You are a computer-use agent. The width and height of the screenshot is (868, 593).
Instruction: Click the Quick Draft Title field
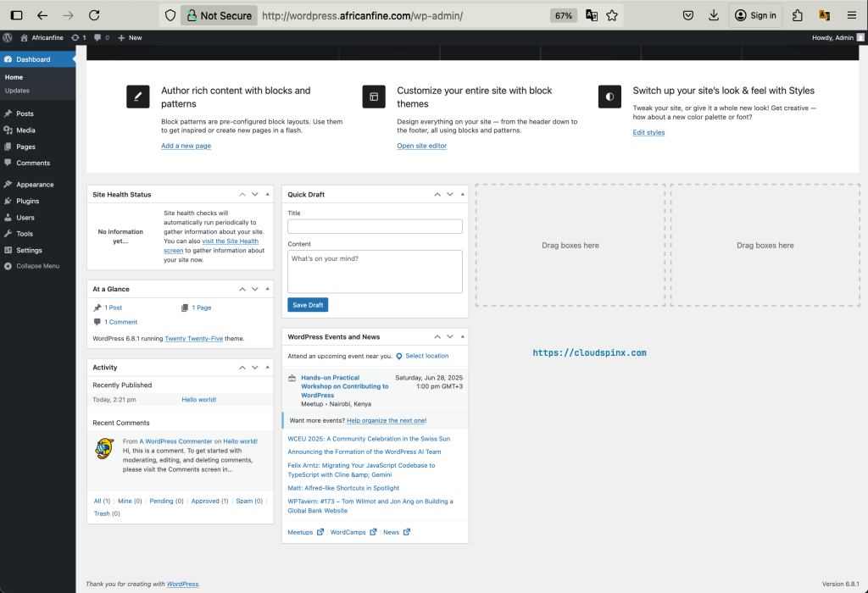click(374, 226)
